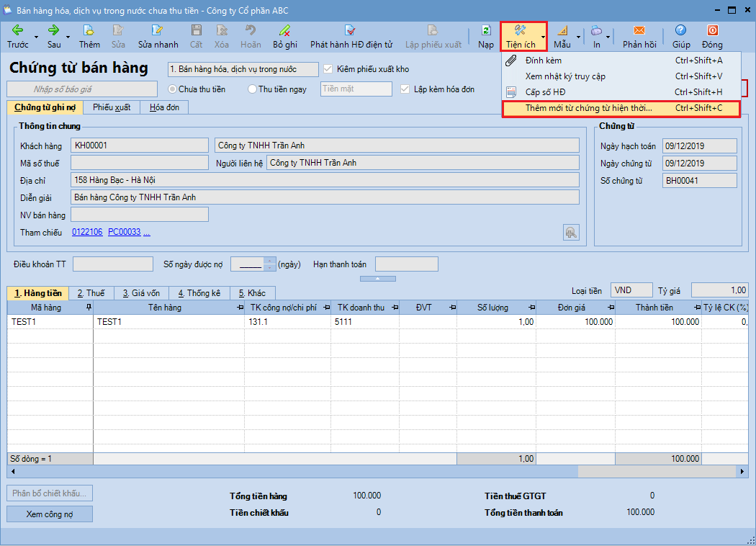756x546 pixels.
Task: Toggle the Lập kèm hóa đơn checkbox
Action: (x=406, y=89)
